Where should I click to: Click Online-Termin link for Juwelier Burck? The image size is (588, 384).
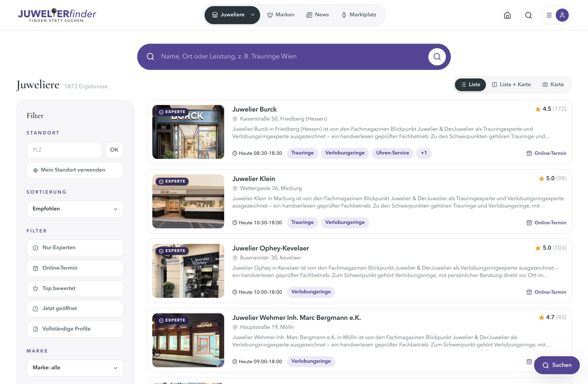[x=546, y=153]
